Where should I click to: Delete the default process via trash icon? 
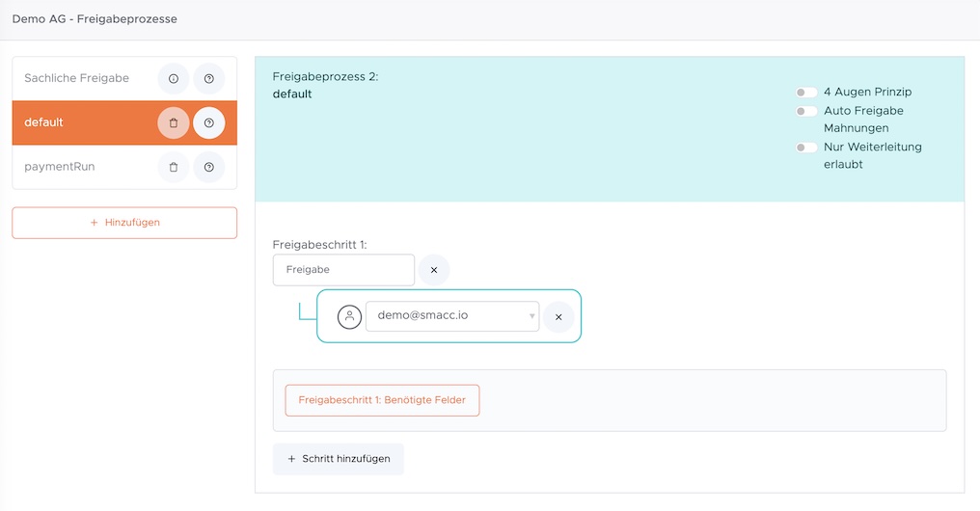click(x=174, y=122)
